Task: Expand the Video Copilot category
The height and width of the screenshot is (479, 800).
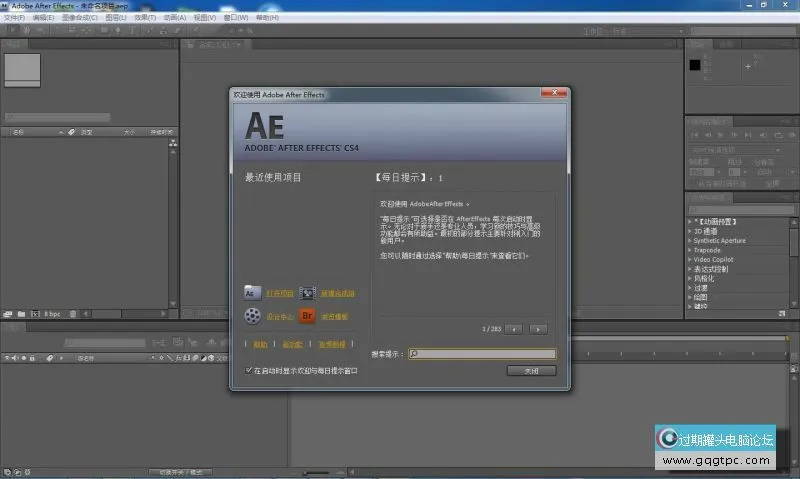Action: click(x=690, y=260)
